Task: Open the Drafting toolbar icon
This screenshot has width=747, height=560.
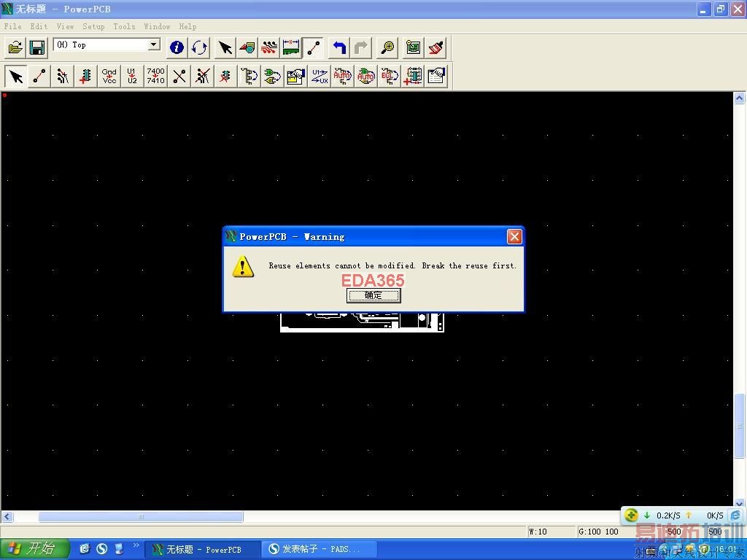Action: click(247, 47)
